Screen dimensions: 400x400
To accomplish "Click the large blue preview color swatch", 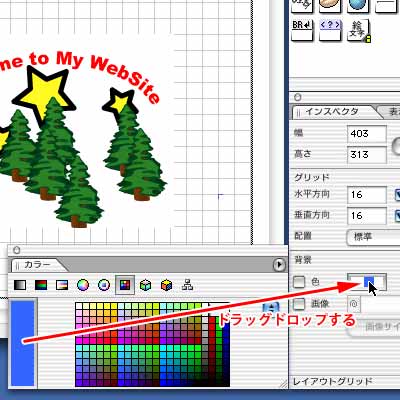I will 23,343.
